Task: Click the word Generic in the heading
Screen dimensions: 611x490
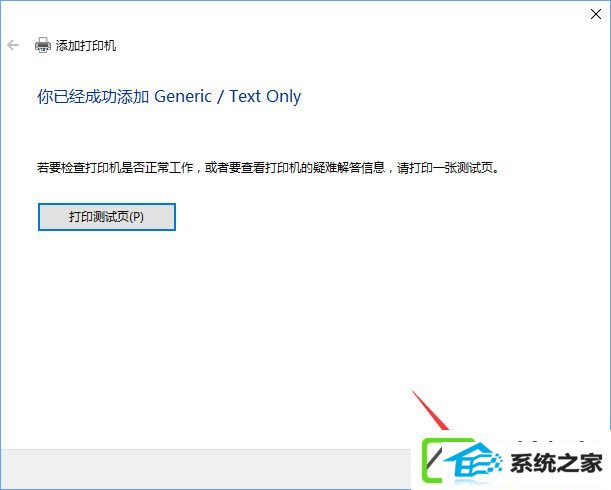Action: coord(183,96)
